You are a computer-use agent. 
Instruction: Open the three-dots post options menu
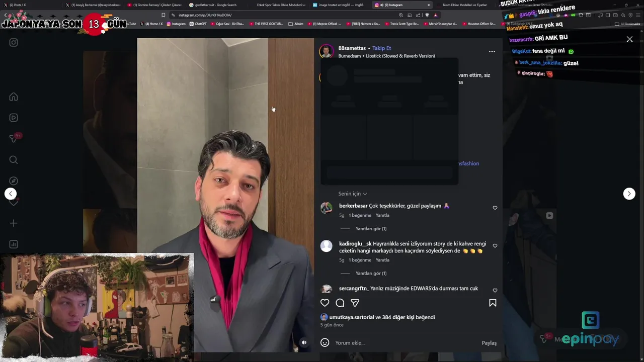coord(492,51)
